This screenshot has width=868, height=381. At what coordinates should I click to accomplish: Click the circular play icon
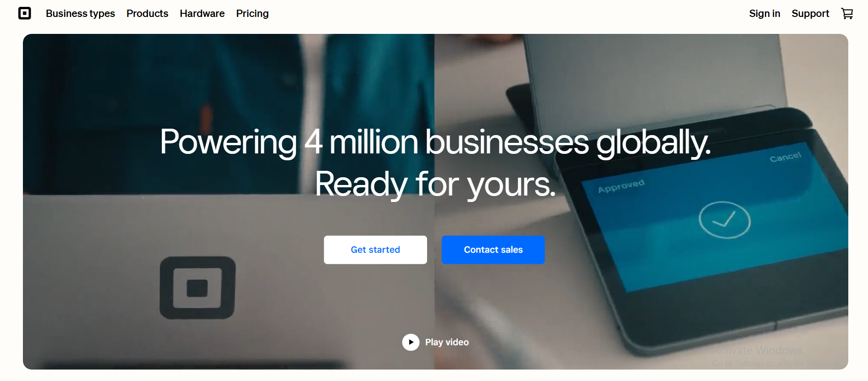[411, 342]
